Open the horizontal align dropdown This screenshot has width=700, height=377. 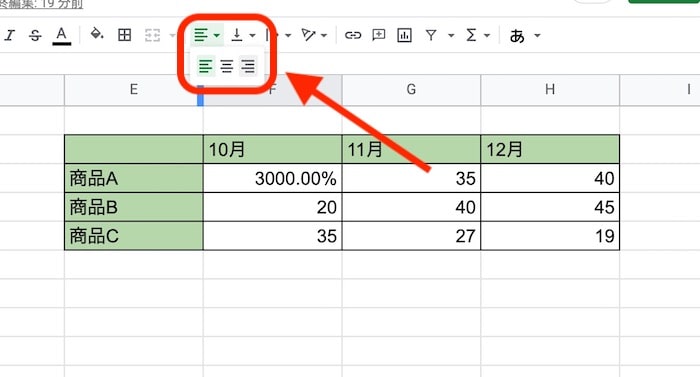click(x=207, y=35)
